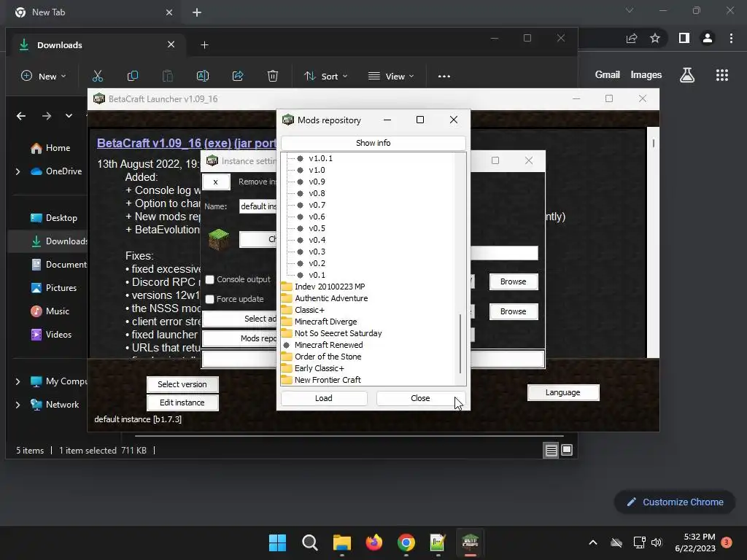Open Chrome three-dot menu
Viewport: 747px width, 560px height.
pyautogui.click(x=731, y=38)
